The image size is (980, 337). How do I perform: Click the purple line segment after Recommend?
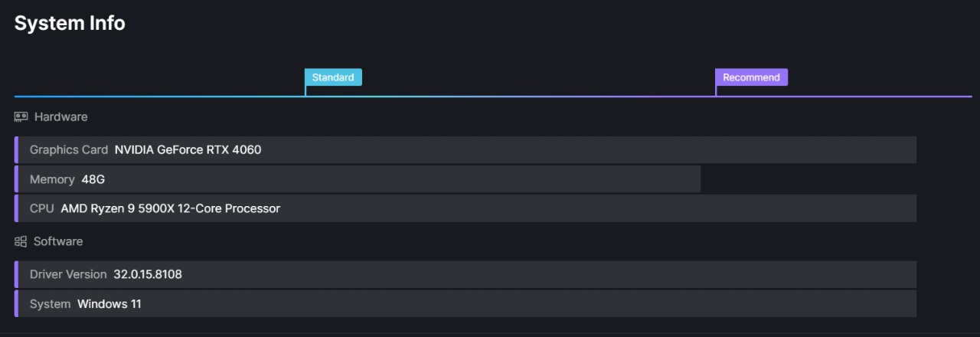pos(844,97)
